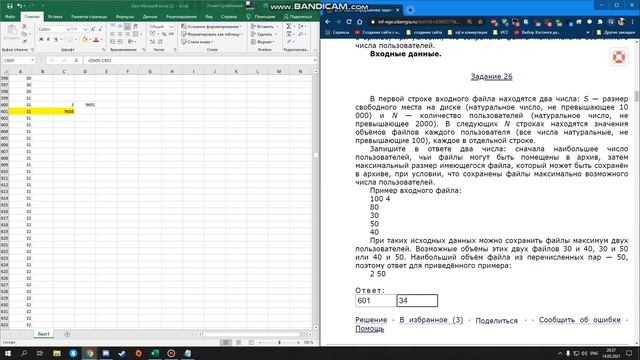Open the font size dropdown
Viewport: 640px width, 360px height.
click(85, 29)
